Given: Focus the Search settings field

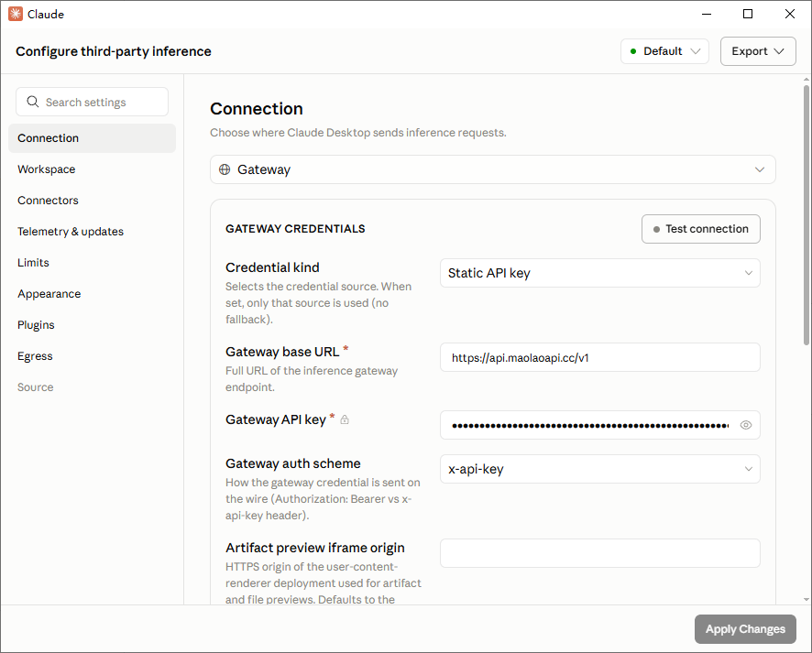Looking at the screenshot, I should (93, 102).
